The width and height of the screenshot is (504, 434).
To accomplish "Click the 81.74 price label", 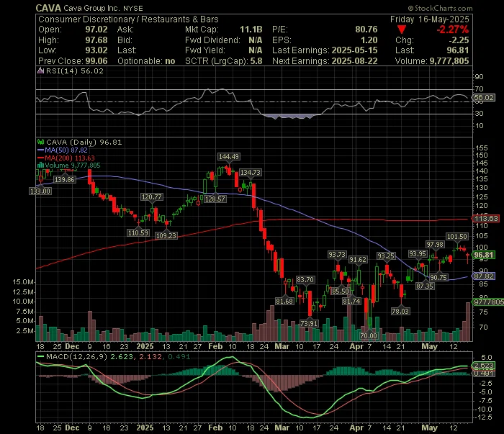I will point(351,302).
